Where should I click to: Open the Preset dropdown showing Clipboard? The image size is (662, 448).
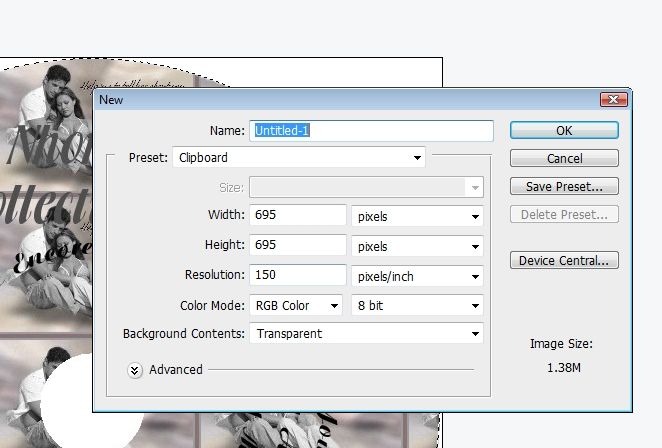point(299,157)
